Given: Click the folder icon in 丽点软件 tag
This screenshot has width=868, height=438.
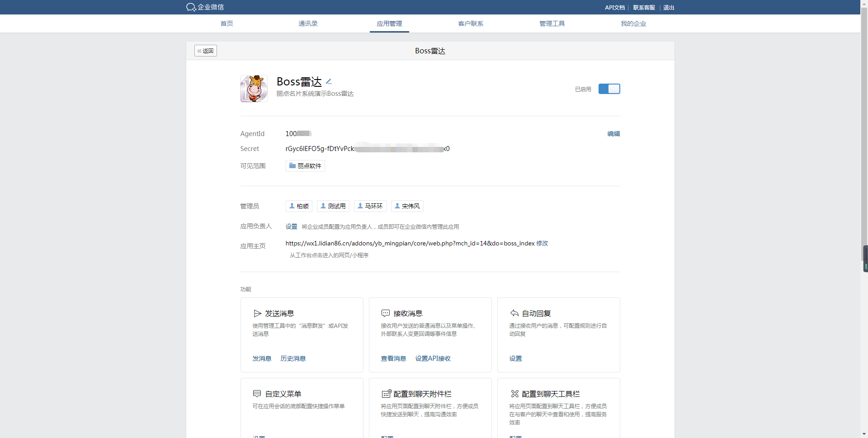Looking at the screenshot, I should 292,166.
